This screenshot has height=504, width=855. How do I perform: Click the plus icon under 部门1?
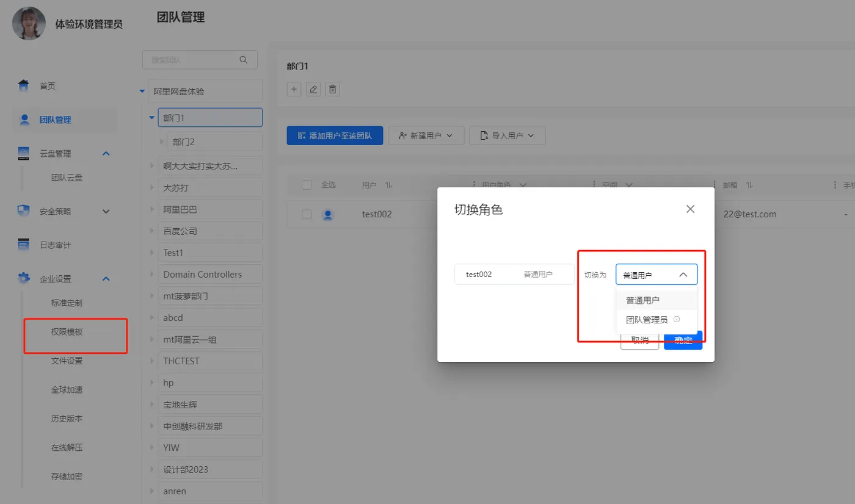(294, 89)
